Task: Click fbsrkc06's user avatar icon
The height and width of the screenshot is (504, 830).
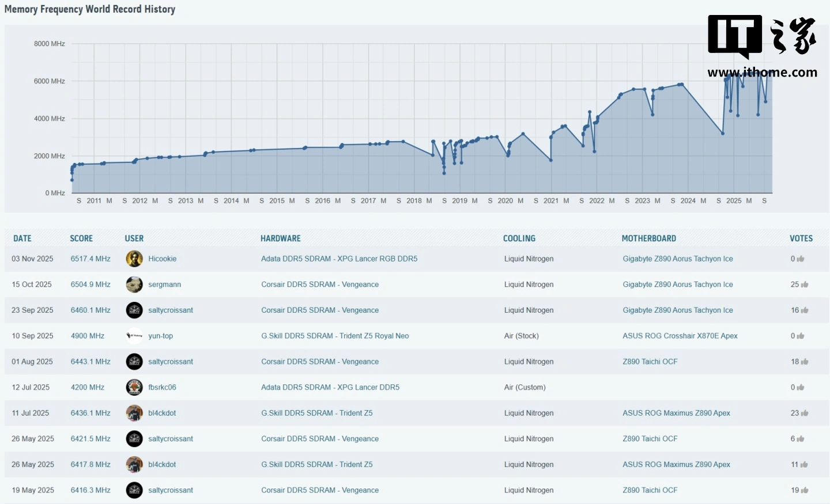Action: pyautogui.click(x=134, y=387)
